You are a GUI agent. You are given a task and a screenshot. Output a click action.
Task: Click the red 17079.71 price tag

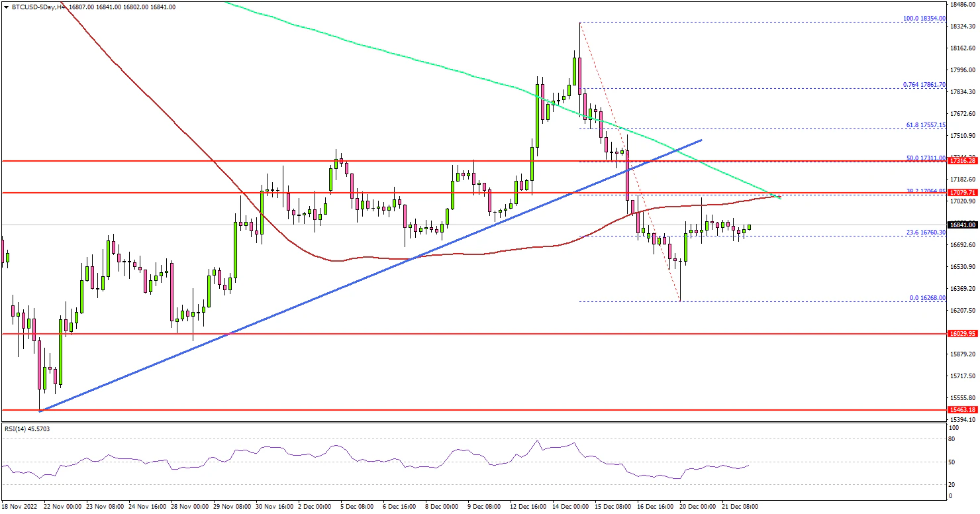pos(962,193)
